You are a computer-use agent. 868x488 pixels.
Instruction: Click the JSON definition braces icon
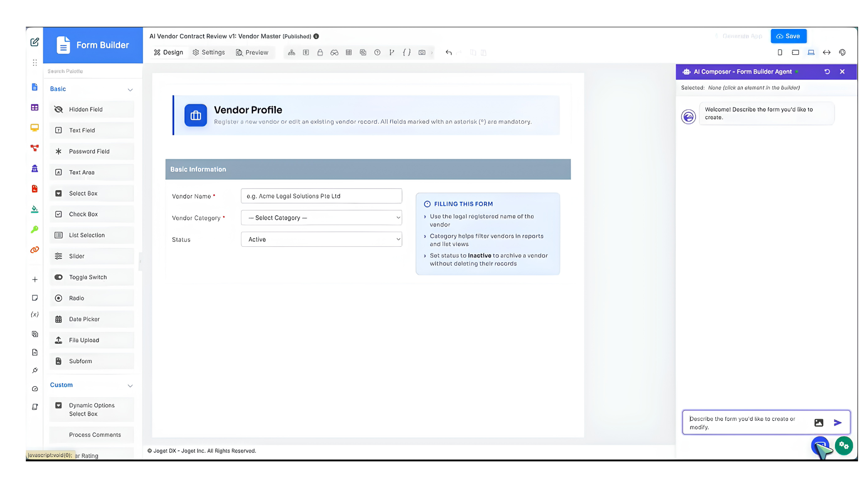407,52
